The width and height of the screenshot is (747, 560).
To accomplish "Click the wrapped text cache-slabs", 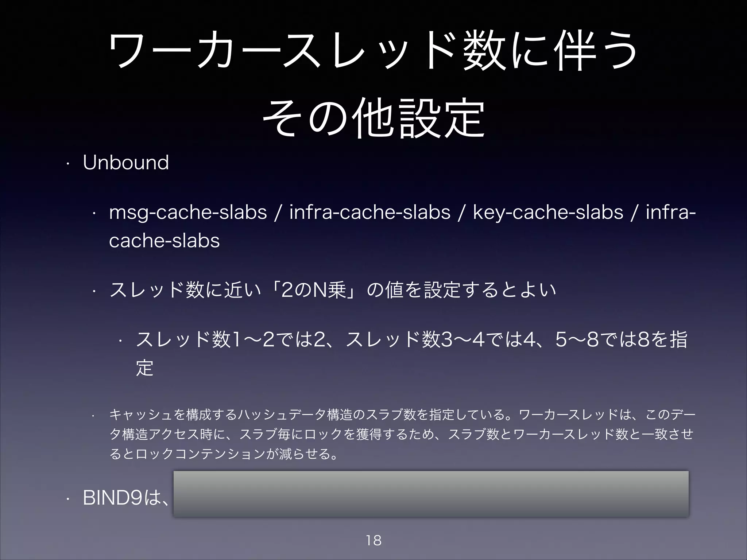I will [x=165, y=241].
